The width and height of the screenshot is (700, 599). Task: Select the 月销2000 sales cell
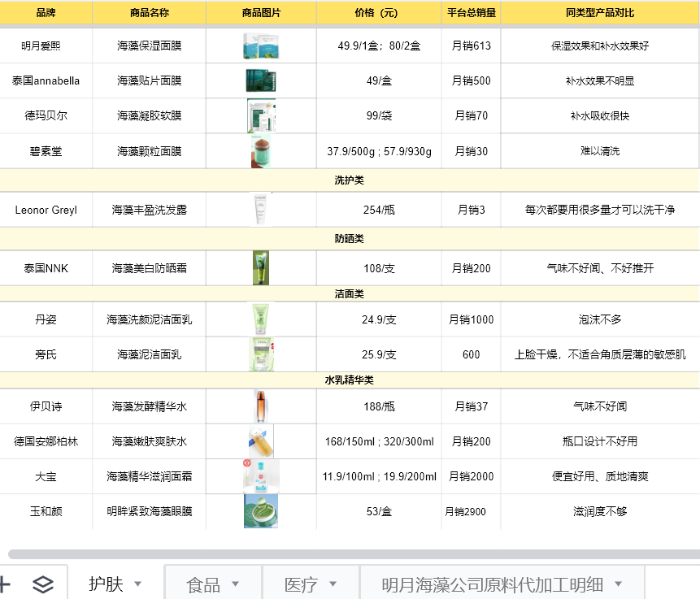coord(471,476)
